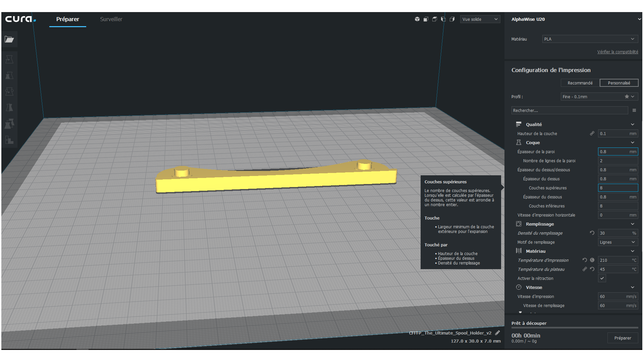This screenshot has height=362, width=644.
Task: Select the Rotate tool in left toolbar
Action: (9, 92)
